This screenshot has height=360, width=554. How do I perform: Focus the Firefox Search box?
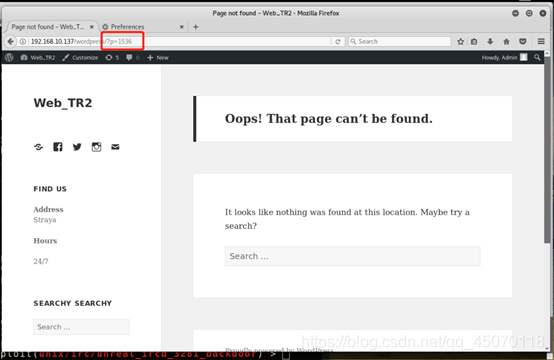(399, 41)
